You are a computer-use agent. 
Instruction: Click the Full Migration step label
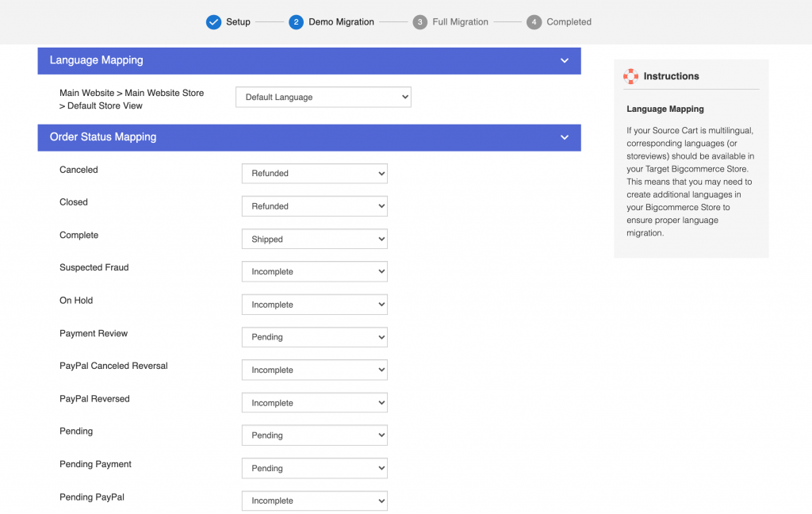(x=462, y=22)
